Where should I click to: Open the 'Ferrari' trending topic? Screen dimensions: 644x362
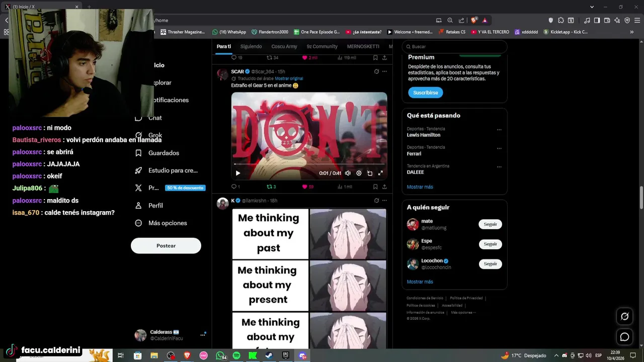point(414,153)
